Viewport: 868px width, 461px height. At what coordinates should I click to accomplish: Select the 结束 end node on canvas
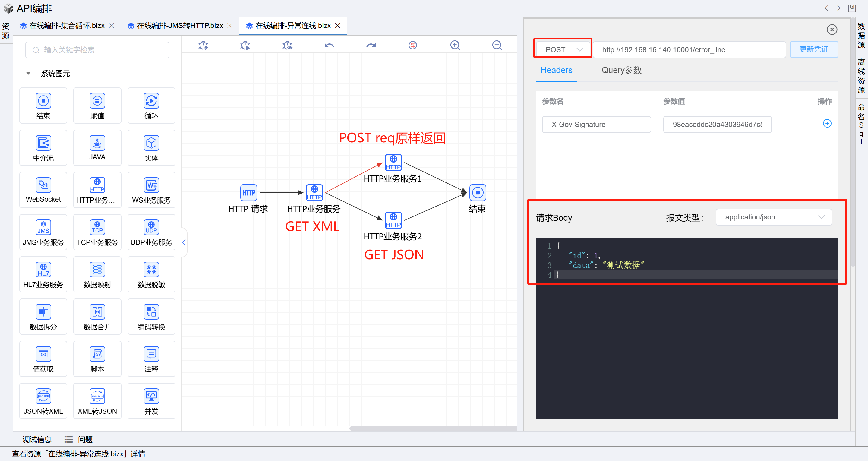(477, 193)
